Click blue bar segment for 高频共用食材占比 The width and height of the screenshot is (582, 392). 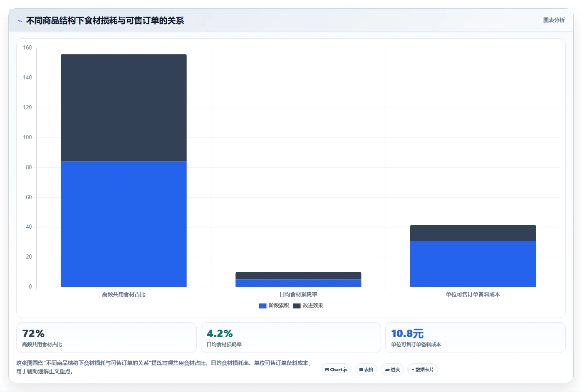click(x=124, y=224)
